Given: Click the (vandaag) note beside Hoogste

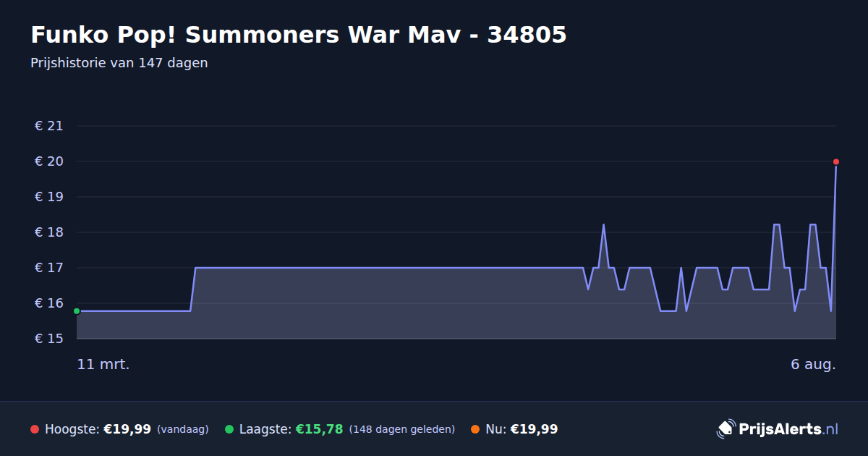Looking at the screenshot, I should click(x=182, y=429).
